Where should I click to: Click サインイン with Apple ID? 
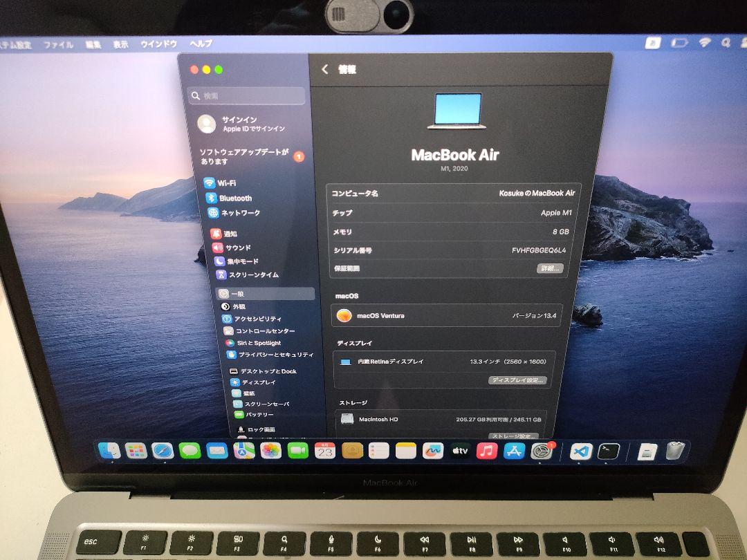[241, 124]
